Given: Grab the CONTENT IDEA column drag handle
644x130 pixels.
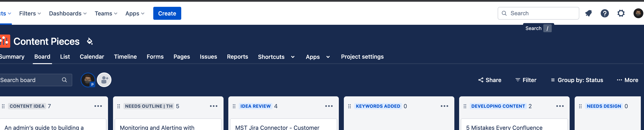Looking at the screenshot, I should point(3,106).
